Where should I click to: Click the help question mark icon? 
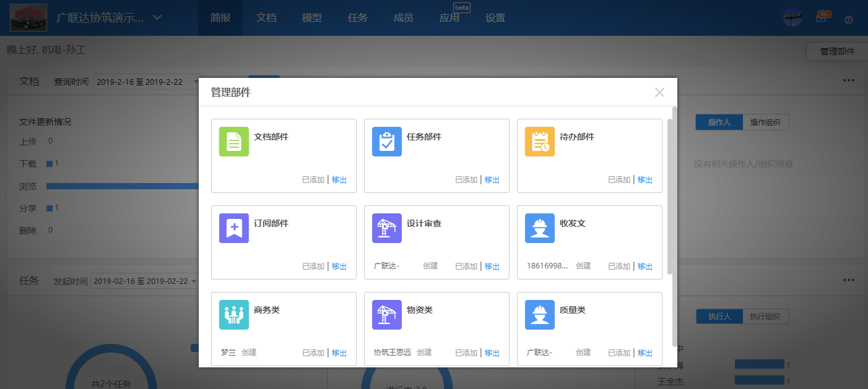click(x=848, y=19)
